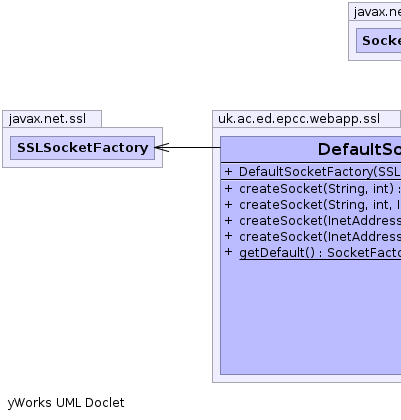The height and width of the screenshot is (420, 401).
Task: Click the yWorks UML Doclet text
Action: [x=66, y=403]
